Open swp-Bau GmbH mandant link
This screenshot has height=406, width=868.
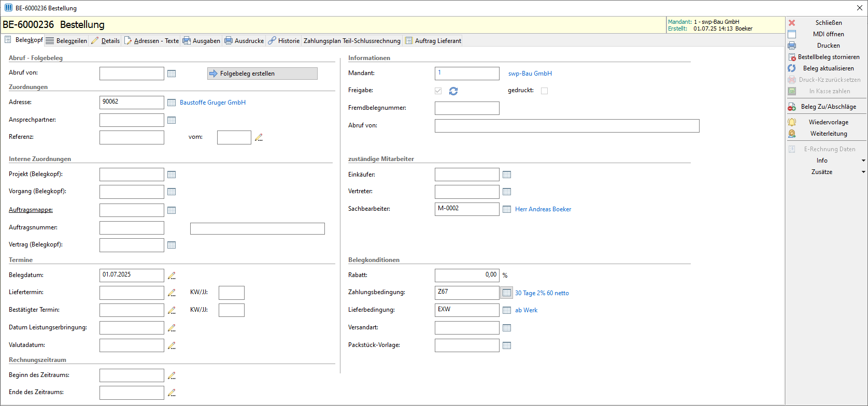click(x=530, y=74)
